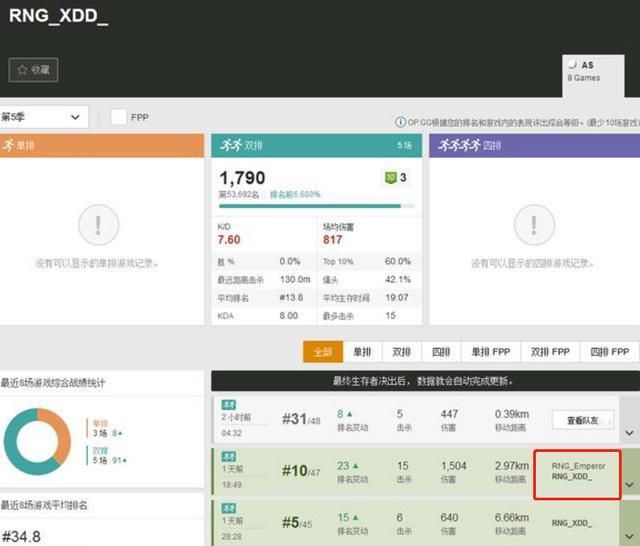Open teammate RNG_Emperor profile link

click(578, 466)
